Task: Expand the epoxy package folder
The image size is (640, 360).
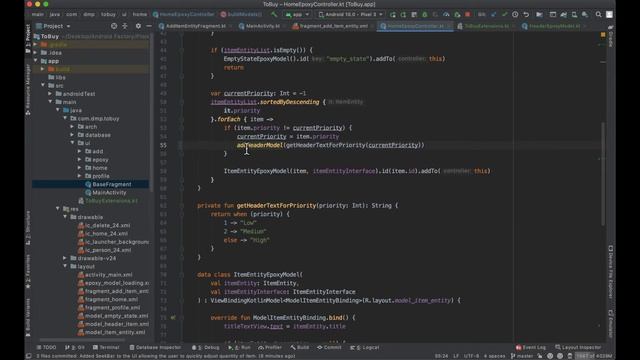Action: pos(80,160)
